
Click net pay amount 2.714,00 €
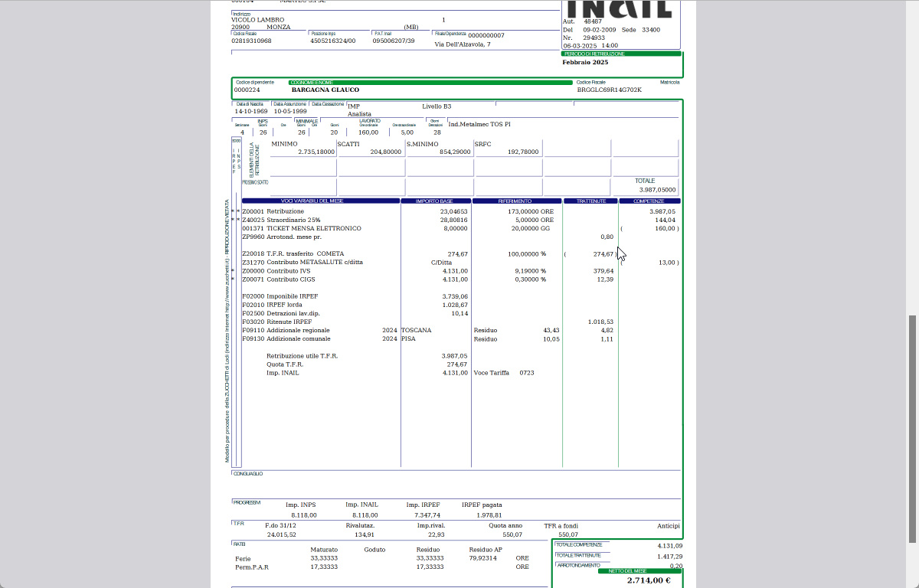[x=649, y=580]
